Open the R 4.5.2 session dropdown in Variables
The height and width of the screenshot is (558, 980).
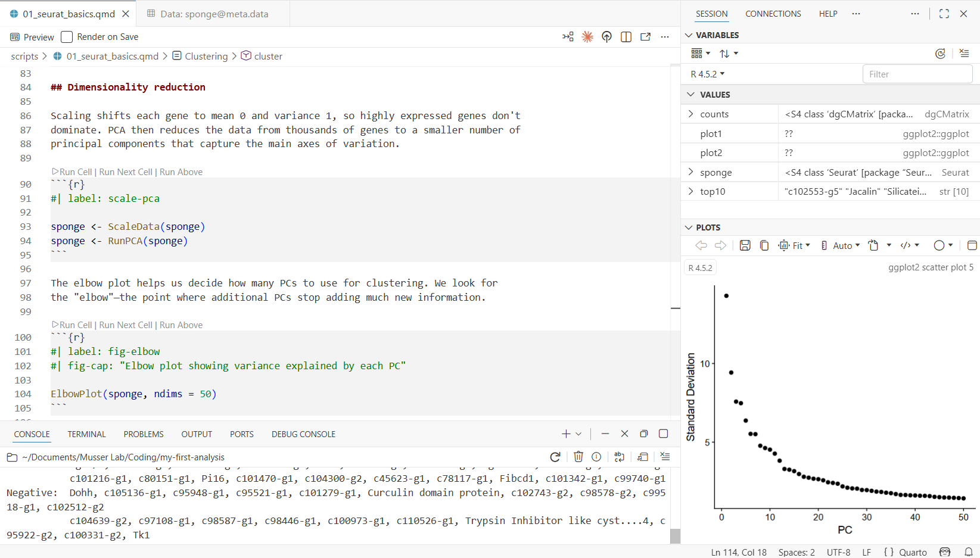click(x=708, y=74)
